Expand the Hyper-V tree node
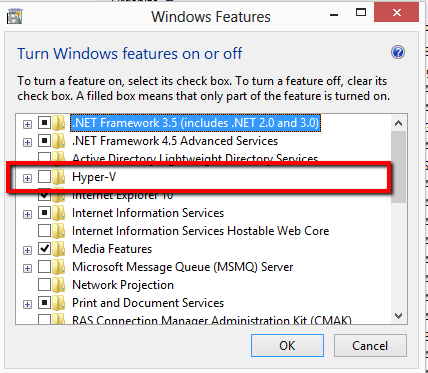Image resolution: width=428 pixels, height=373 pixels. (27, 179)
